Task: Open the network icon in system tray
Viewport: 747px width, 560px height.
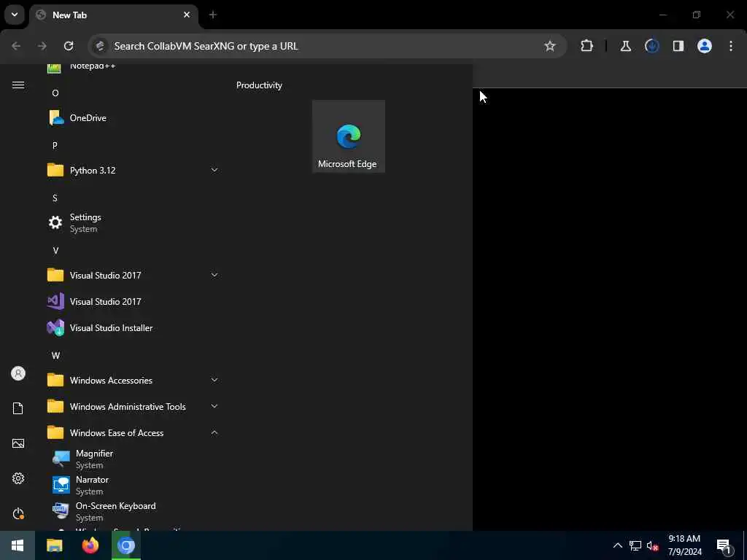Action: (635, 545)
